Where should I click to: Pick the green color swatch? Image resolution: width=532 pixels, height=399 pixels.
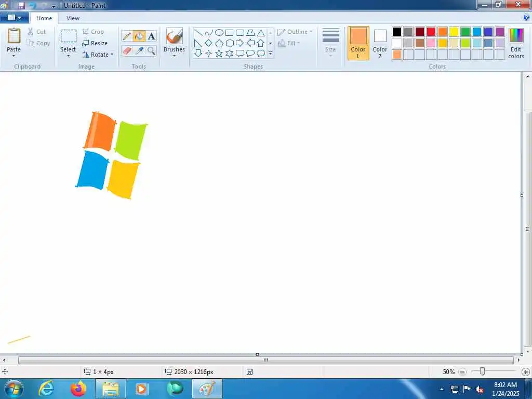click(x=465, y=32)
